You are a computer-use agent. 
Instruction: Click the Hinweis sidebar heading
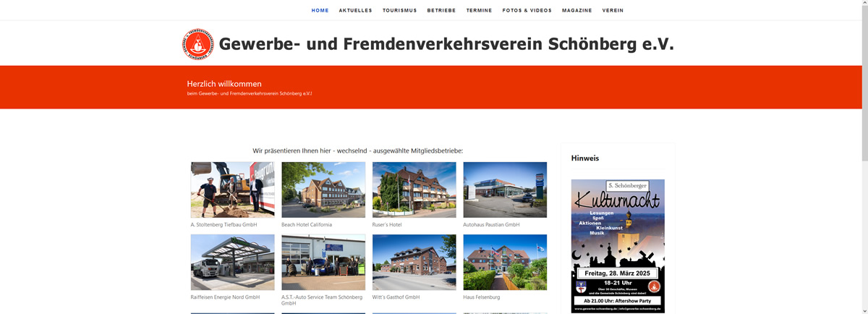coord(585,158)
